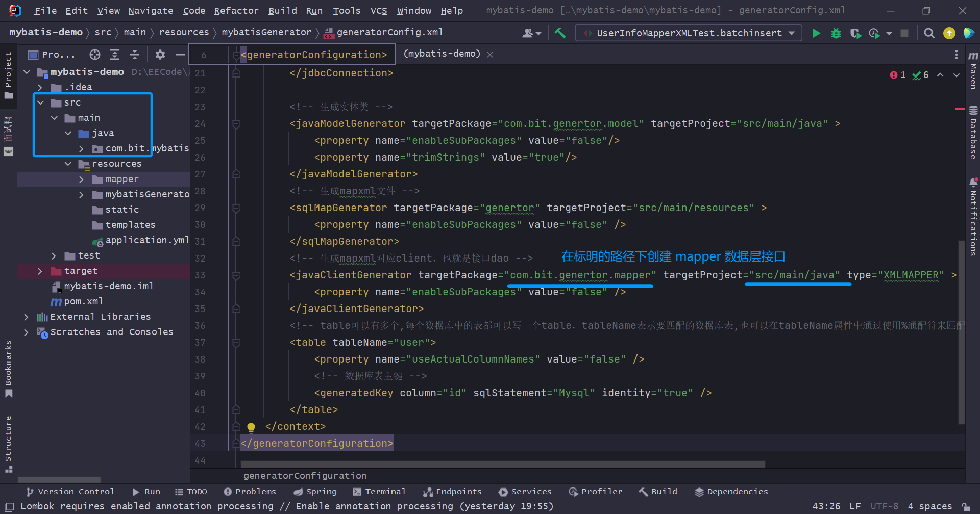Open the Project view selector dropdown
Screen dimensions: 980x514
52,55
